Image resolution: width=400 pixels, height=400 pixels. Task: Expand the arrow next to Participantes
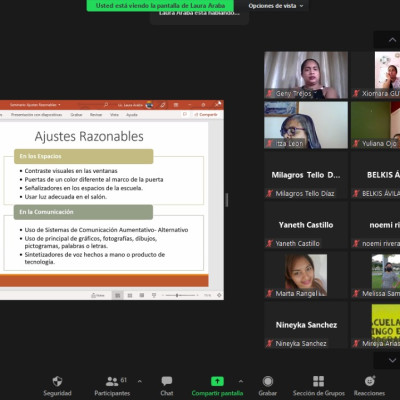pyautogui.click(x=140, y=381)
